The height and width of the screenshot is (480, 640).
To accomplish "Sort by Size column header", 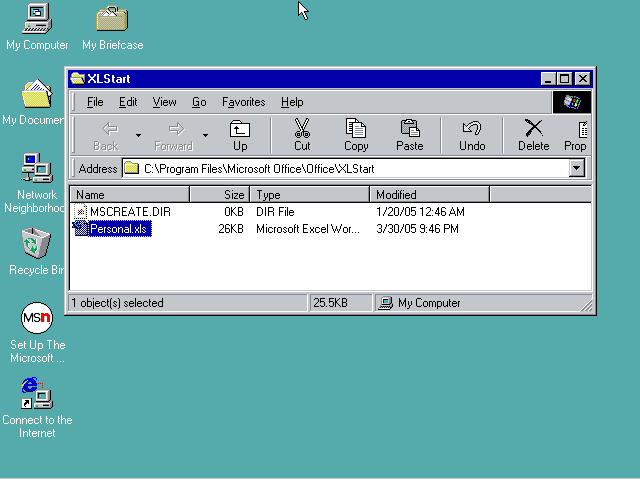I will (x=220, y=195).
